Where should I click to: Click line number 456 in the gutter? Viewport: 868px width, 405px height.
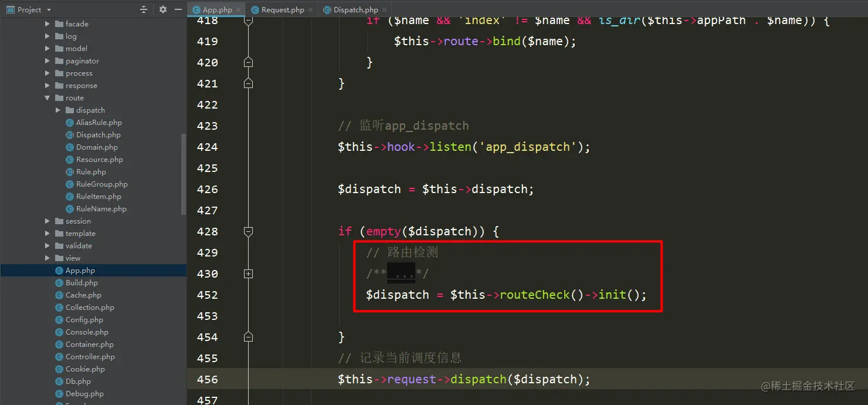pos(207,379)
